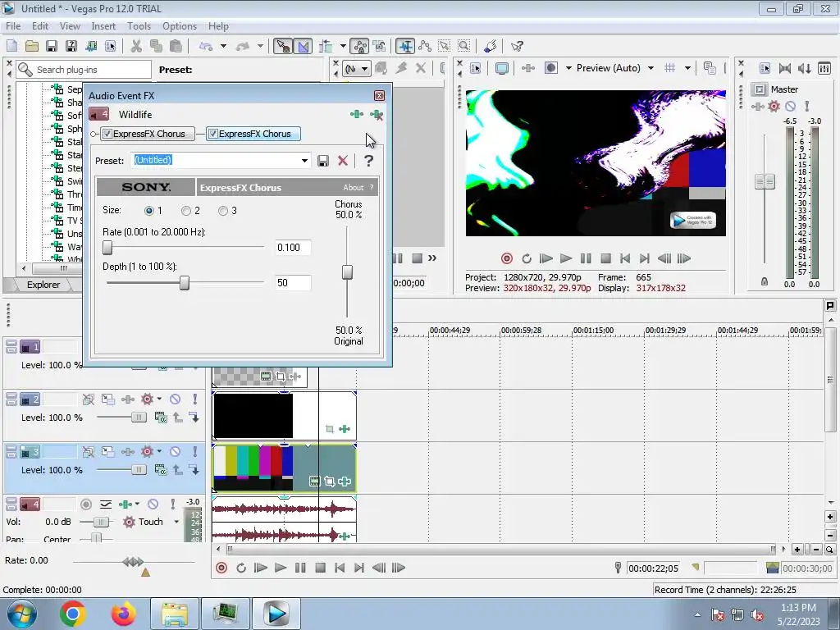The width and height of the screenshot is (840, 630).
Task: Open the Undo history dropdown arrow
Action: click(223, 46)
